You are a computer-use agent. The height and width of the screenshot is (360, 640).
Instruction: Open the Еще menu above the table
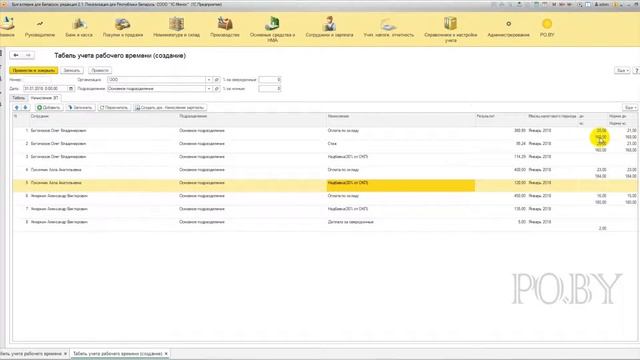(630, 107)
